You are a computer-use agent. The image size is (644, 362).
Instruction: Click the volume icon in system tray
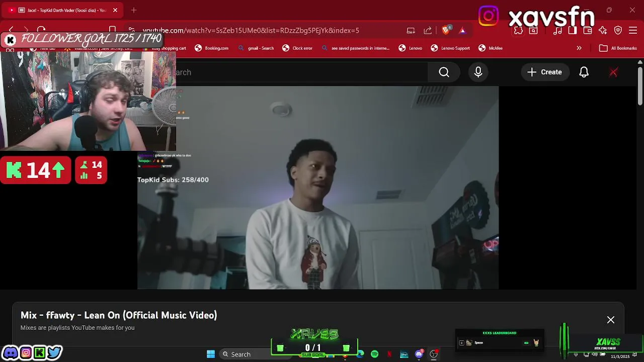pos(595,354)
